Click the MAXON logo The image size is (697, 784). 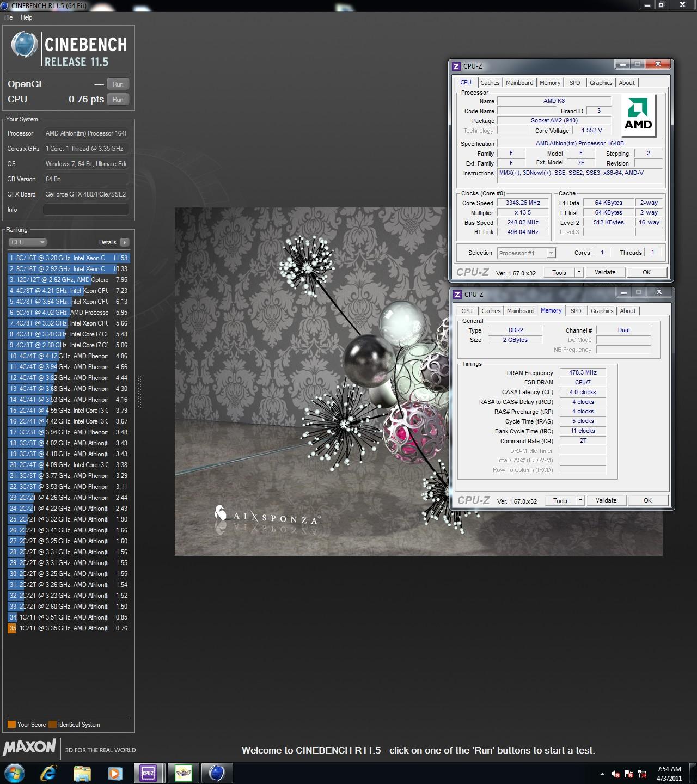point(29,747)
